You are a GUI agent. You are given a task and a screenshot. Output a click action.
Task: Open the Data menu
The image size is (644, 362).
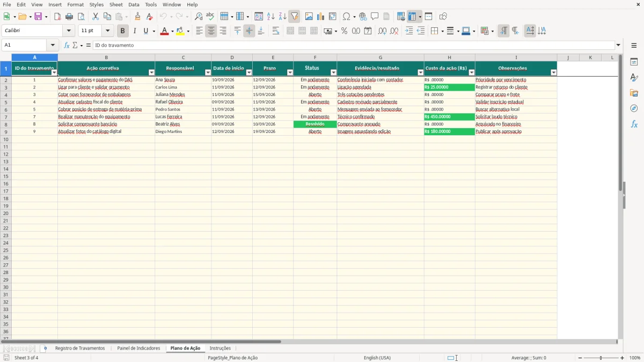134,4
